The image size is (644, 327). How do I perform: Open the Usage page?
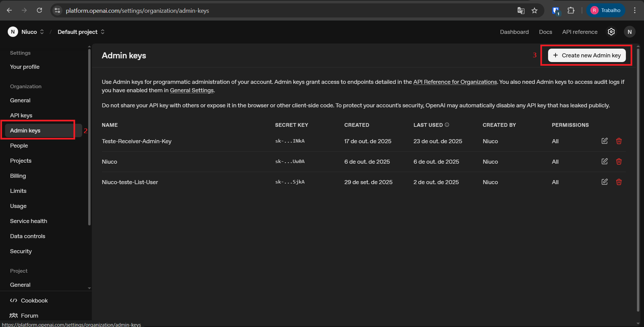tap(18, 206)
